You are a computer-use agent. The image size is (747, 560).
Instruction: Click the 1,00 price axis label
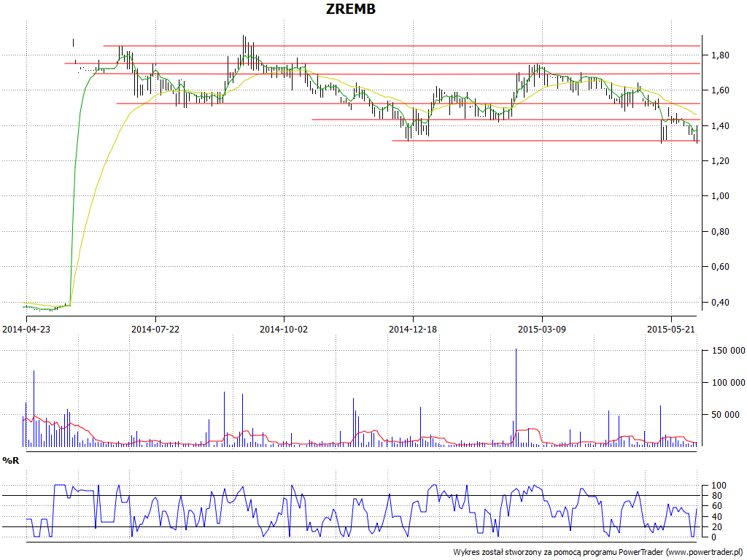point(720,196)
